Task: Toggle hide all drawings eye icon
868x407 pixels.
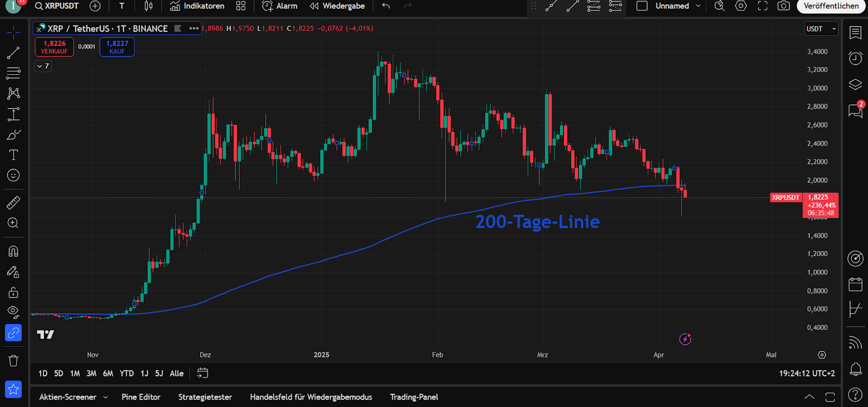Action: 14,312
